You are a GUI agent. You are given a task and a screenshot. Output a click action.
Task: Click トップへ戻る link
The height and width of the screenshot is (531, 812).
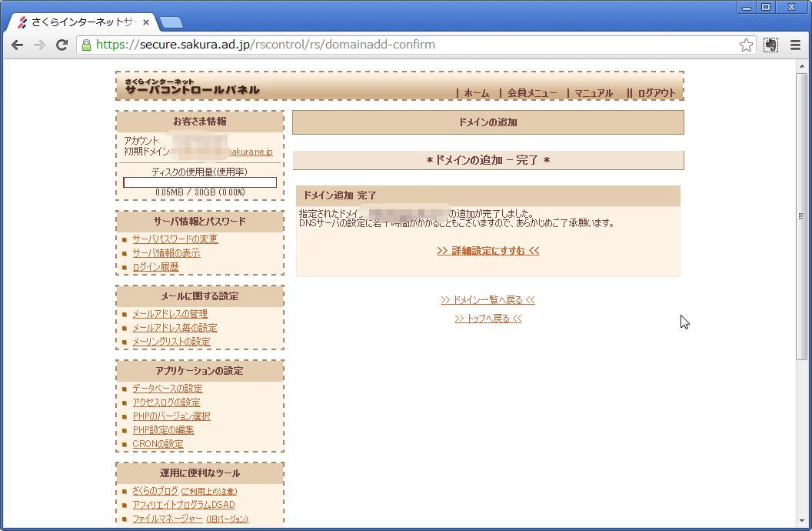point(488,319)
